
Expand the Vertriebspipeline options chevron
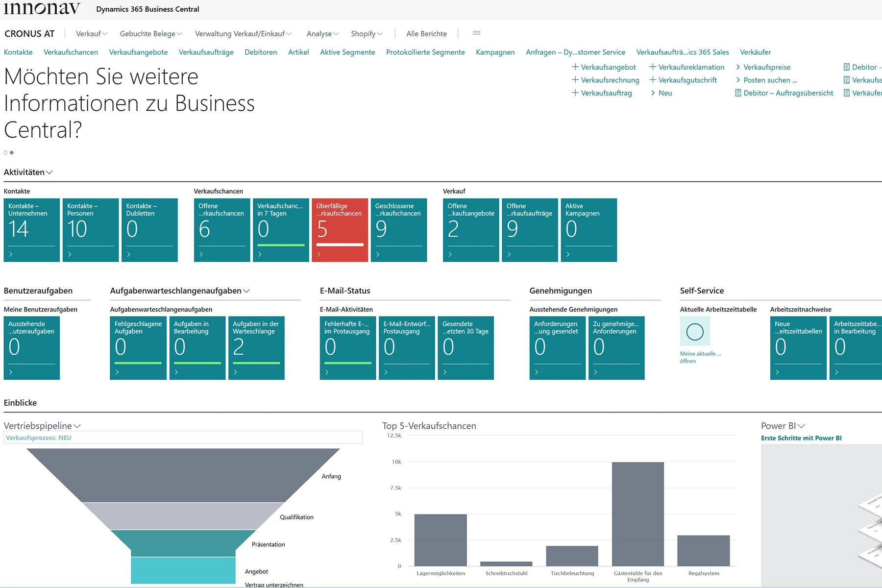click(77, 426)
